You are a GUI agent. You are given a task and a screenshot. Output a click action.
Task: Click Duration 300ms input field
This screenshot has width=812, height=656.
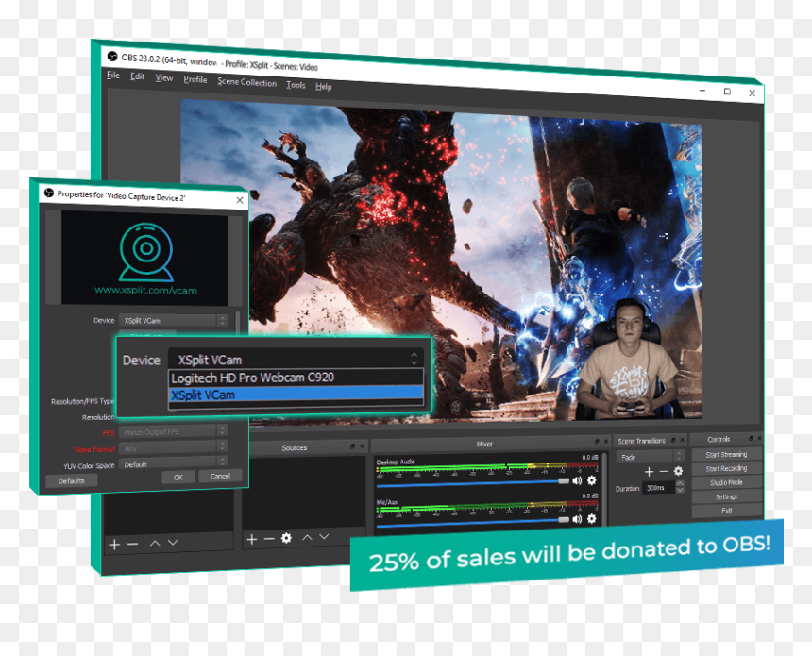click(x=659, y=488)
